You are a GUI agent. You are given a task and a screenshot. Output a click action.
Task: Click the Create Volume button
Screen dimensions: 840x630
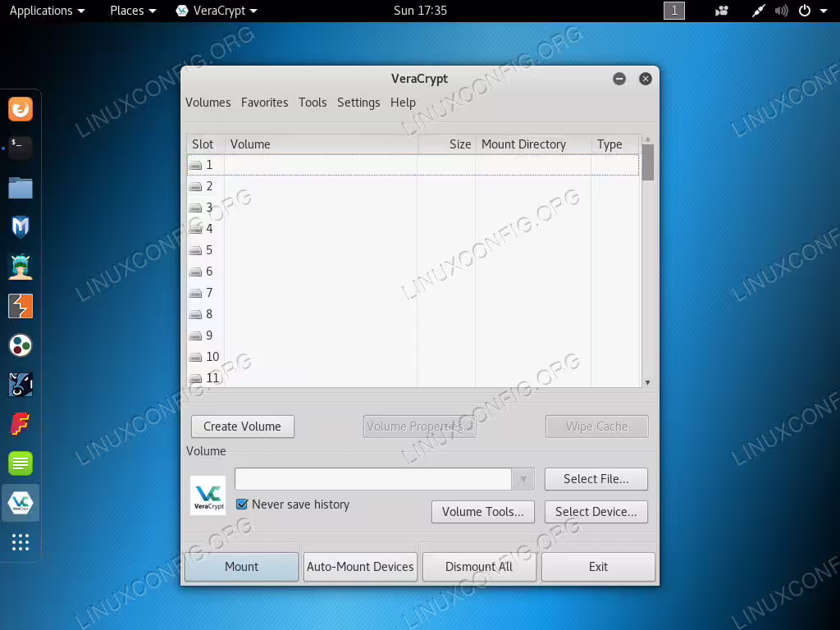[x=243, y=427]
